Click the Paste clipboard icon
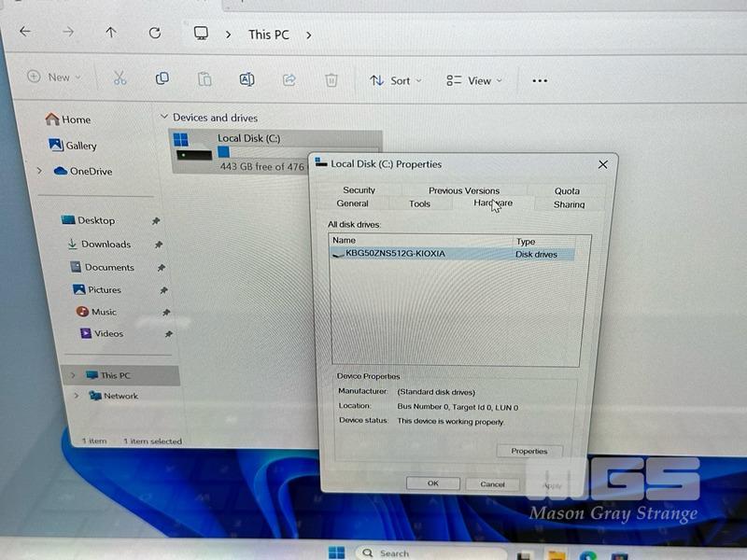The image size is (747, 560). [x=204, y=79]
